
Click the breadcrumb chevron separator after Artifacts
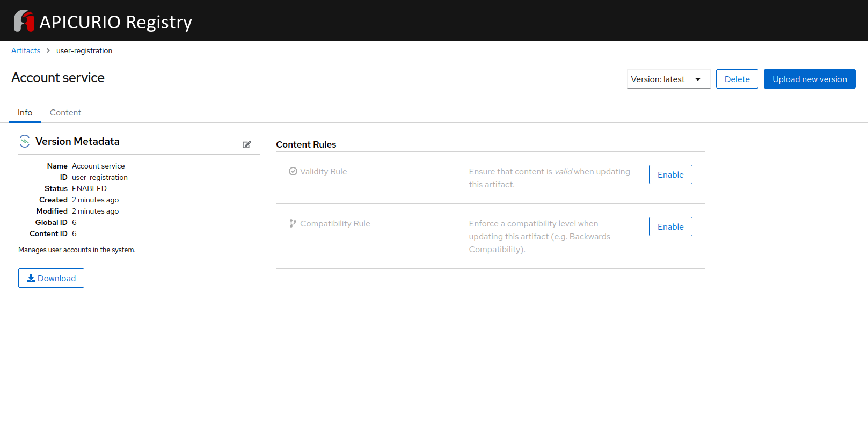pos(48,50)
